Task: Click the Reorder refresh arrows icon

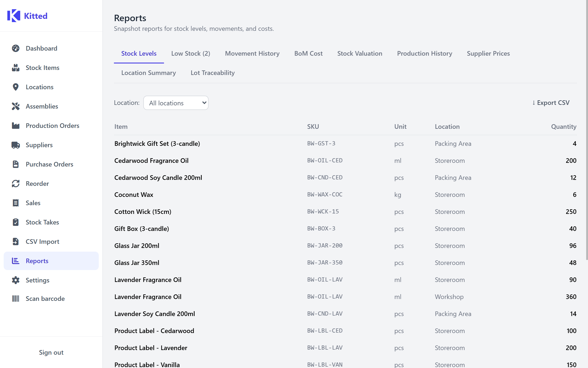Action: pos(16,184)
